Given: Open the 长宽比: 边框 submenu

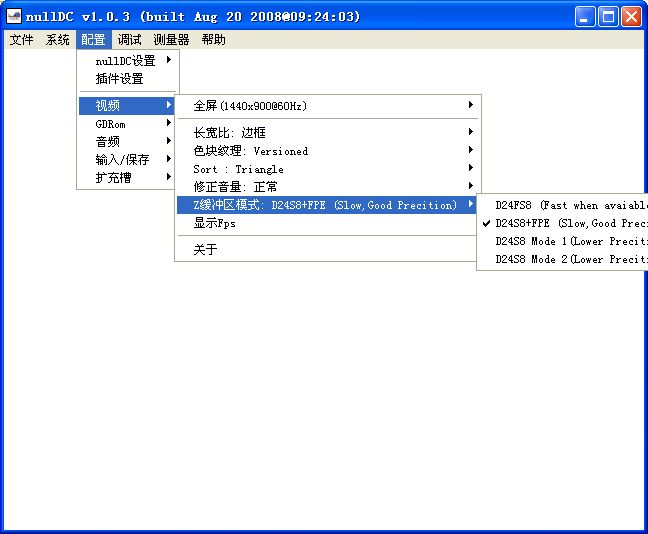Looking at the screenshot, I should pyautogui.click(x=327, y=132).
